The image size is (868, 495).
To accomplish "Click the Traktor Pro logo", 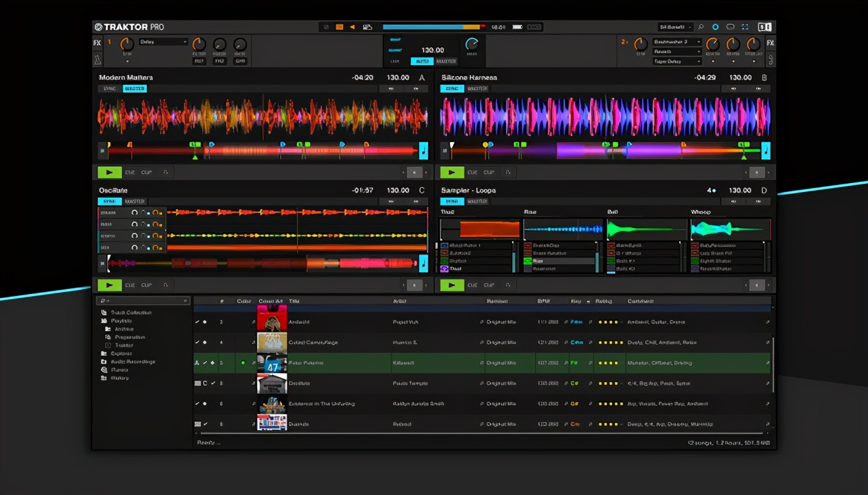I will 129,27.
